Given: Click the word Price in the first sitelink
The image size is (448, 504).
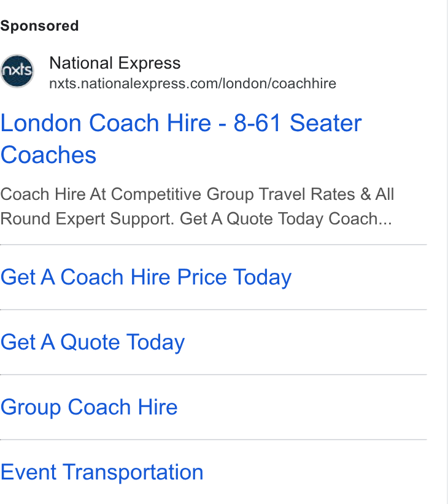Looking at the screenshot, I should 202,277.
